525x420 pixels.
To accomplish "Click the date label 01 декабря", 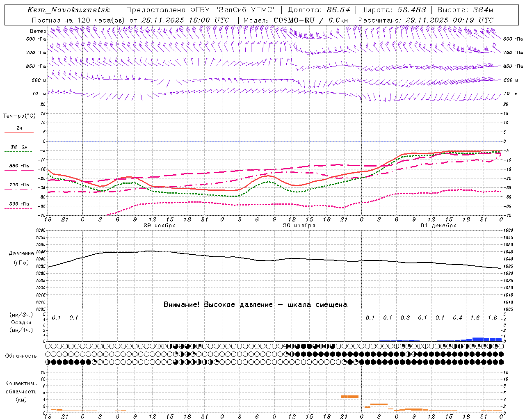I will click(x=438, y=226).
